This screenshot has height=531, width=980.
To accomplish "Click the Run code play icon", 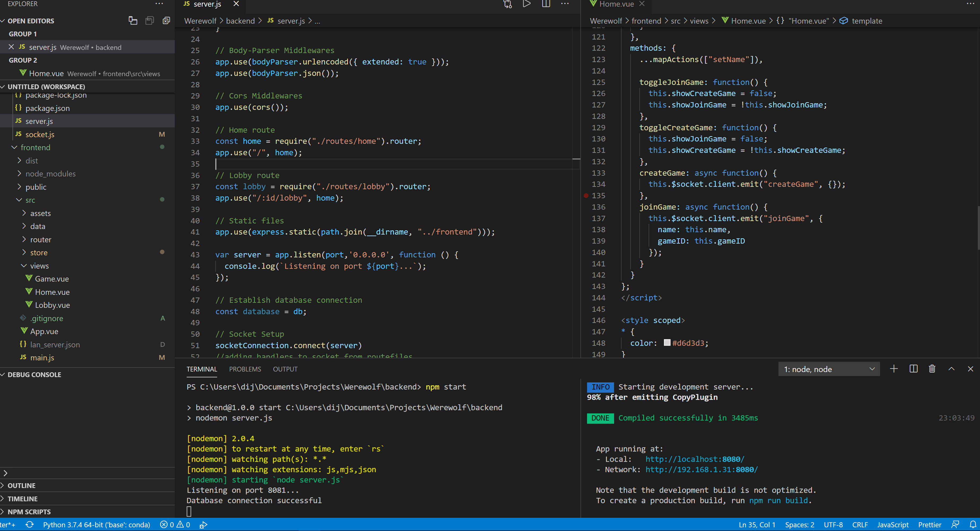I will click(x=527, y=4).
